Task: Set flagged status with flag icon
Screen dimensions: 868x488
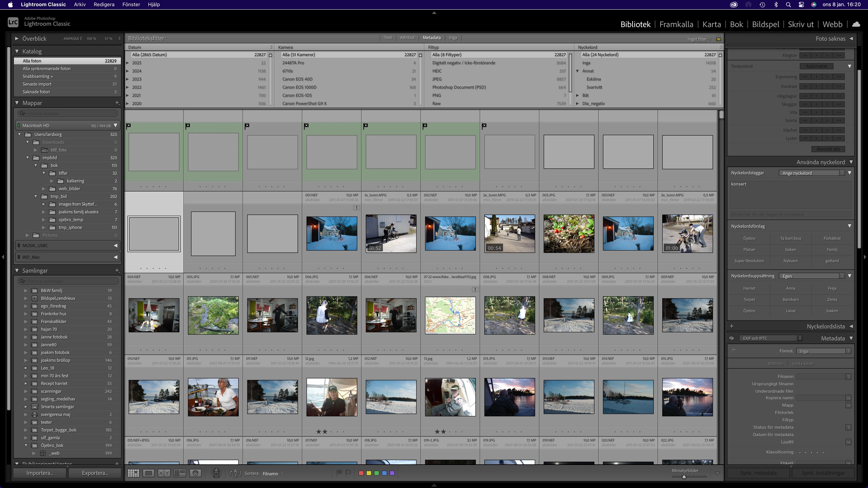Action: [x=339, y=473]
